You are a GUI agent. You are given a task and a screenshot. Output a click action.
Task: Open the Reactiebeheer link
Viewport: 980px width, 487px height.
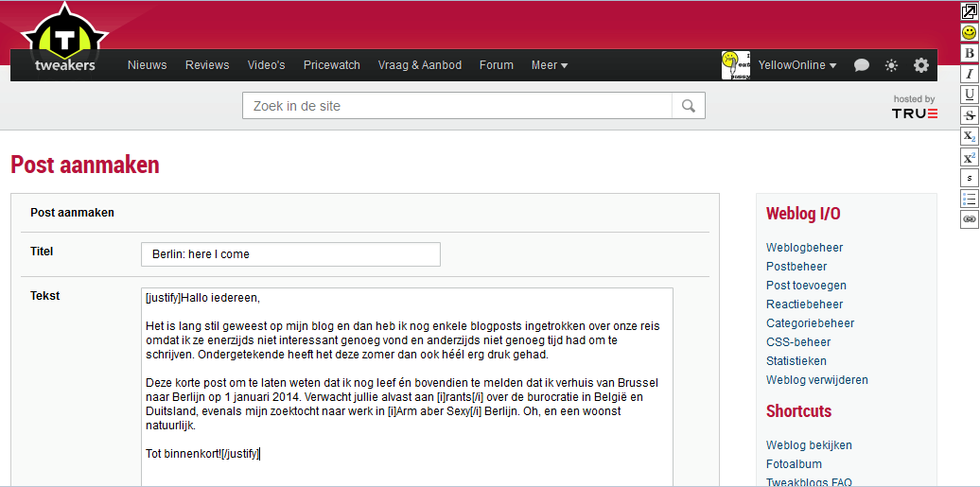pyautogui.click(x=804, y=304)
